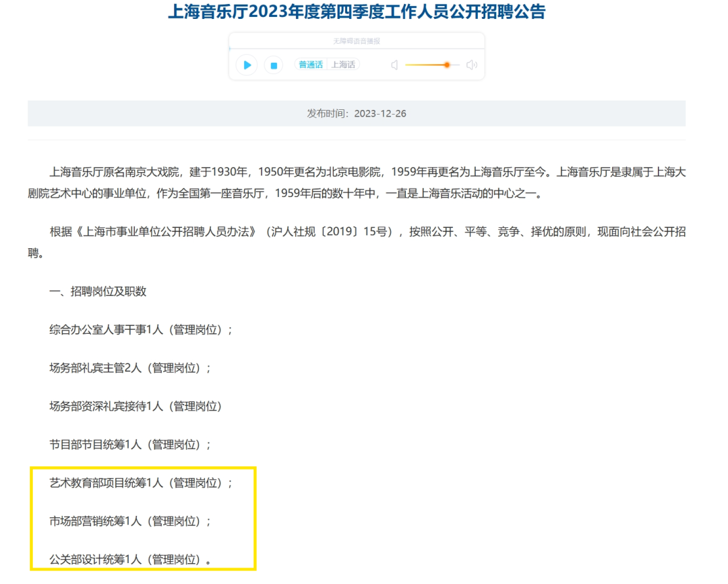
Task: Switch voice to 上海话
Action: tap(343, 65)
